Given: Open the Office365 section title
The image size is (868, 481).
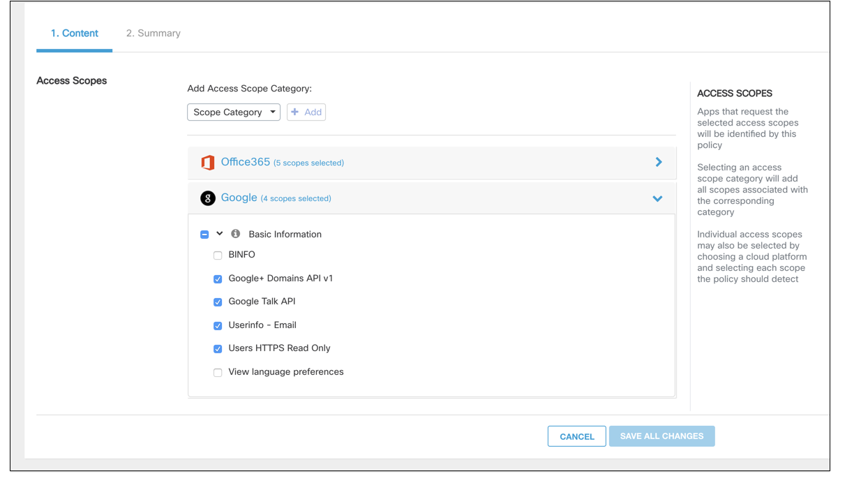Looking at the screenshot, I should pyautogui.click(x=246, y=162).
